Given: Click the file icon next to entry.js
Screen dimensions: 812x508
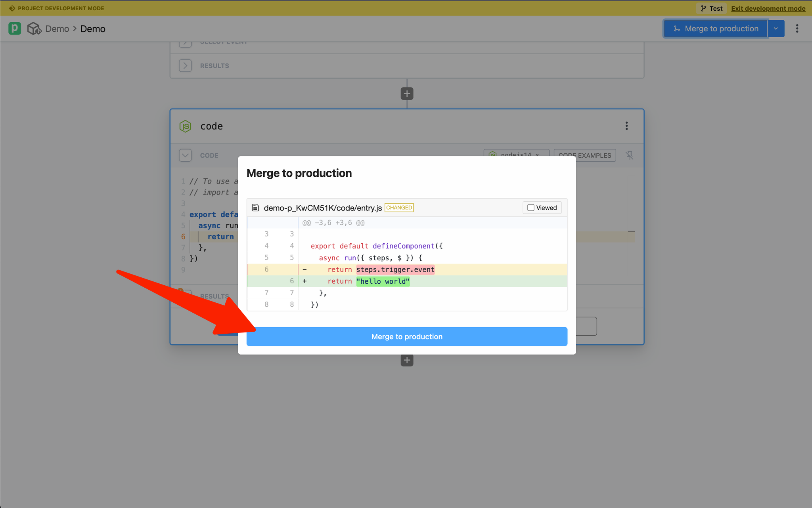Looking at the screenshot, I should coord(256,208).
